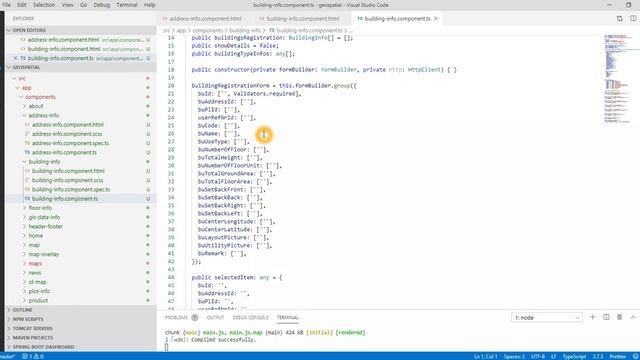
Task: Open the Help menu
Action: (x=150, y=5)
